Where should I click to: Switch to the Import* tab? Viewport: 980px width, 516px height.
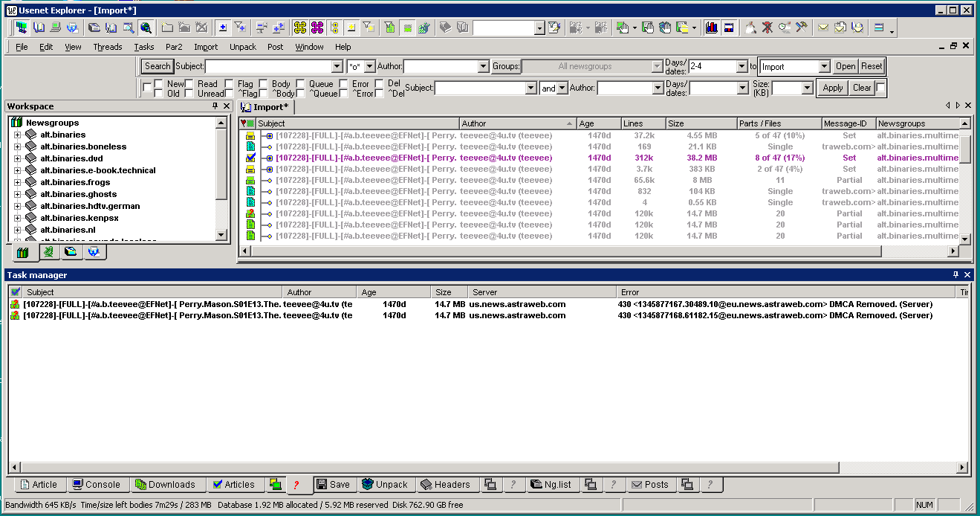click(x=265, y=106)
